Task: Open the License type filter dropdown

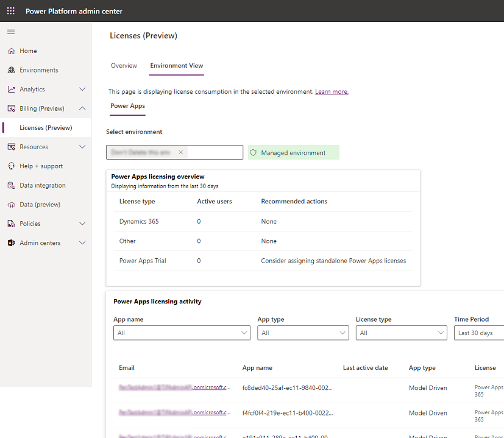Action: [x=402, y=333]
